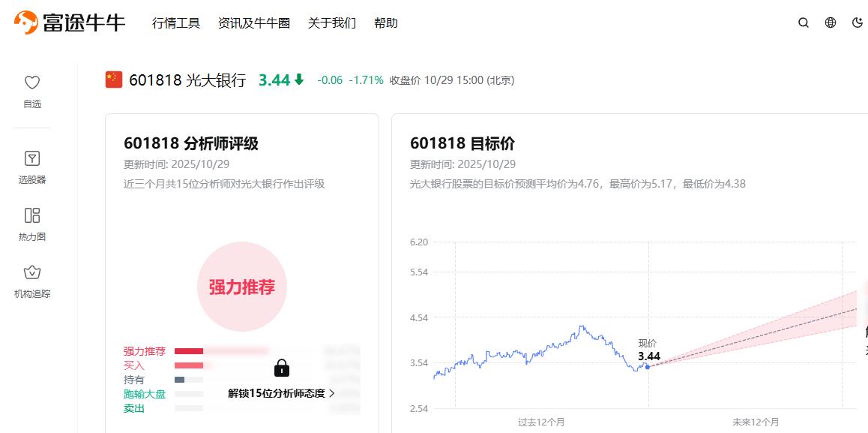Click the 持有 legend label

134,380
